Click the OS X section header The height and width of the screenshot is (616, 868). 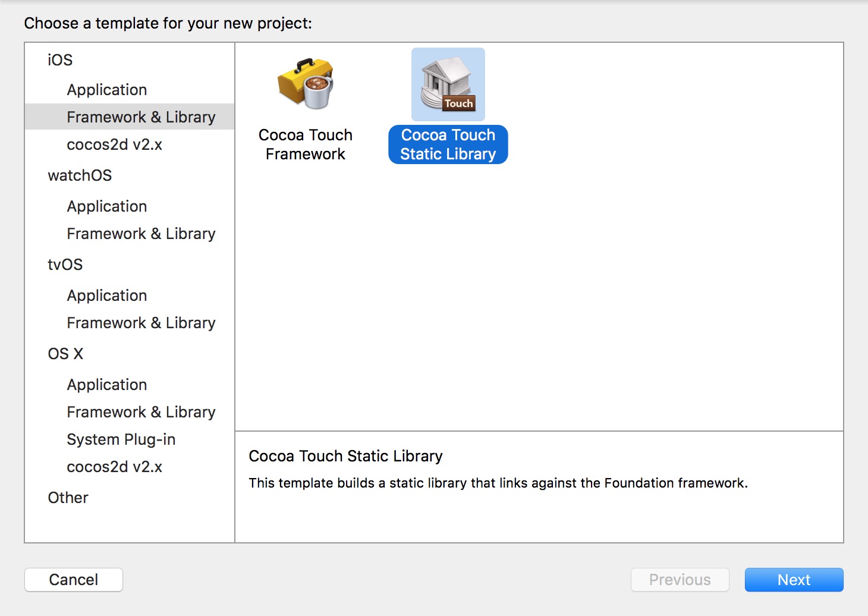[65, 354]
